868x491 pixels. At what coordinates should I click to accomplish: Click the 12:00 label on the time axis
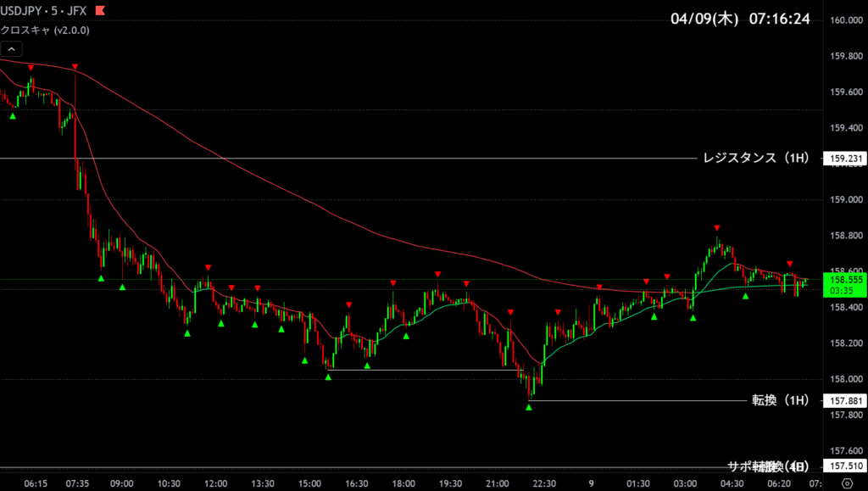215,483
